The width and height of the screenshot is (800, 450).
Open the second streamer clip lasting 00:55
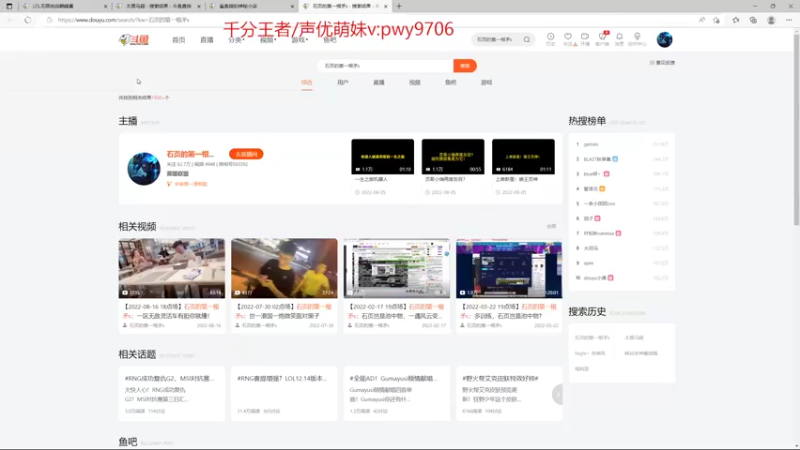pyautogui.click(x=453, y=157)
